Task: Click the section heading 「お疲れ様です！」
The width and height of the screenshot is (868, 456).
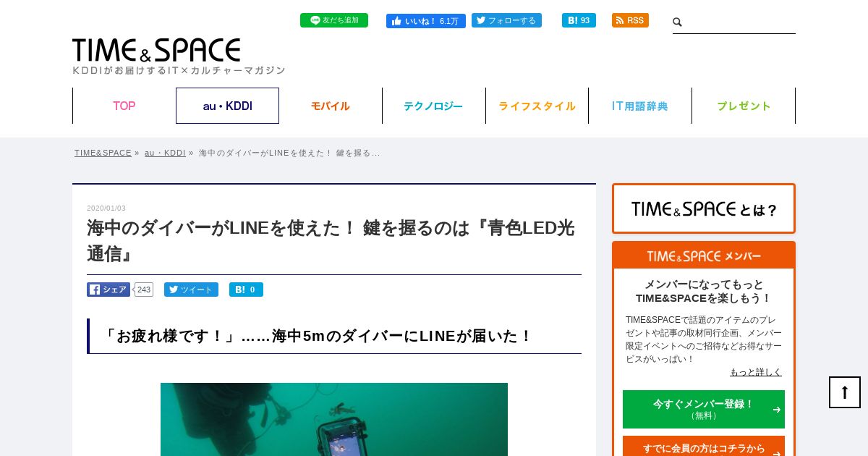Action: (x=334, y=336)
